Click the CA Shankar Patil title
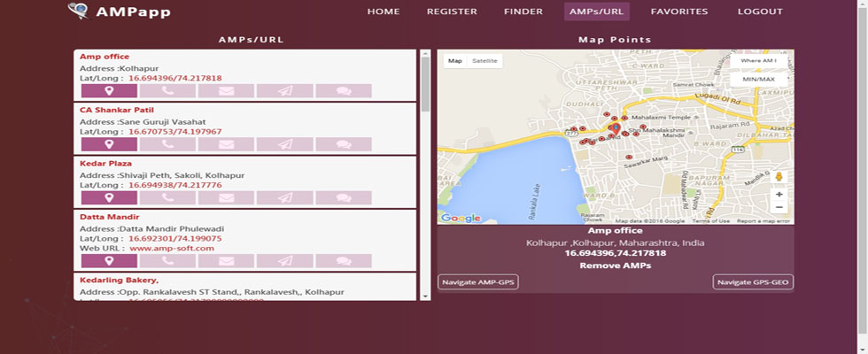This screenshot has width=868, height=354. point(117,110)
